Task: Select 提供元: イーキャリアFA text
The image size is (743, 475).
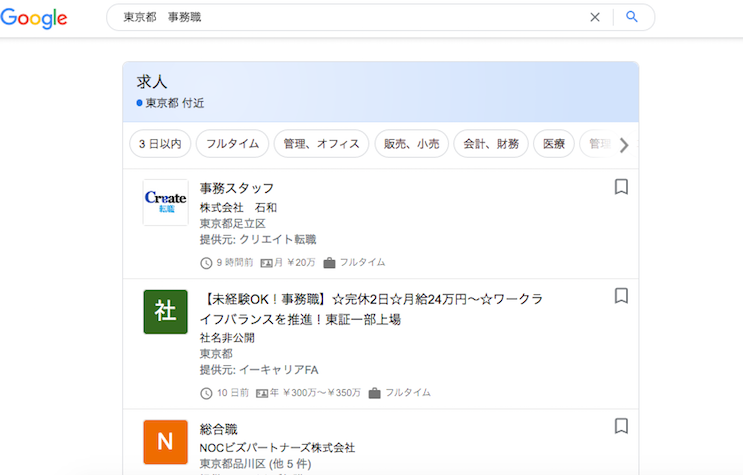Action: coord(259,370)
